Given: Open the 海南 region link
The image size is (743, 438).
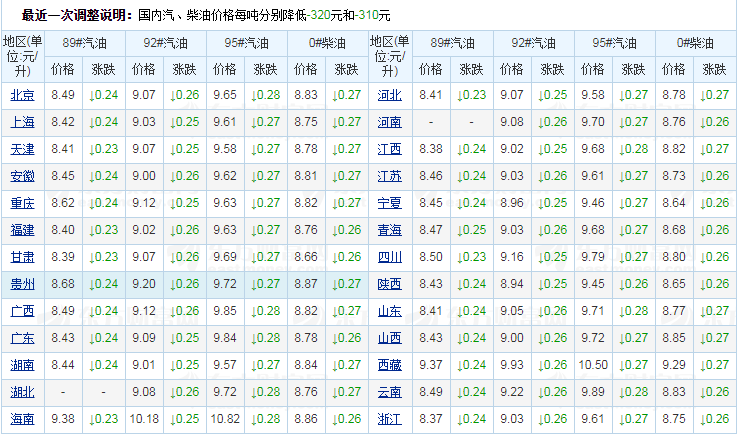Looking at the screenshot, I should [22, 419].
